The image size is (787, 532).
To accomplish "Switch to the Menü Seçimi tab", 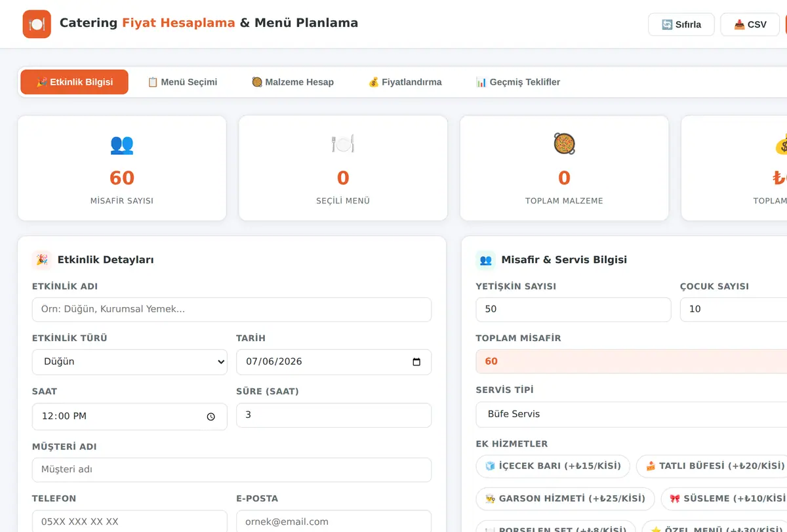I will [x=182, y=82].
